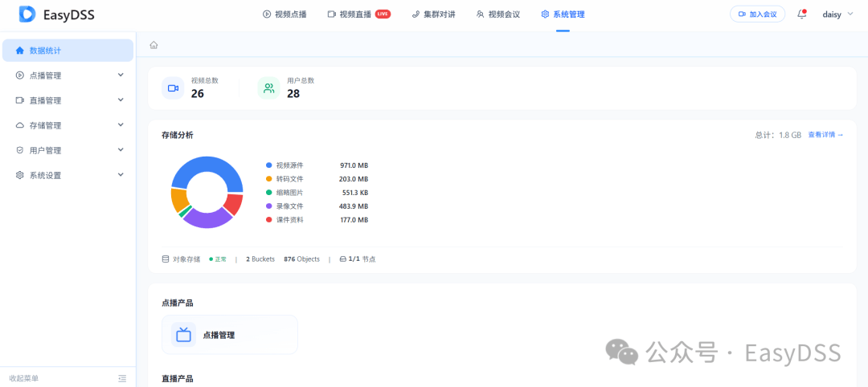This screenshot has height=387, width=868.
Task: Click the 203.0 MB value
Action: pos(354,179)
